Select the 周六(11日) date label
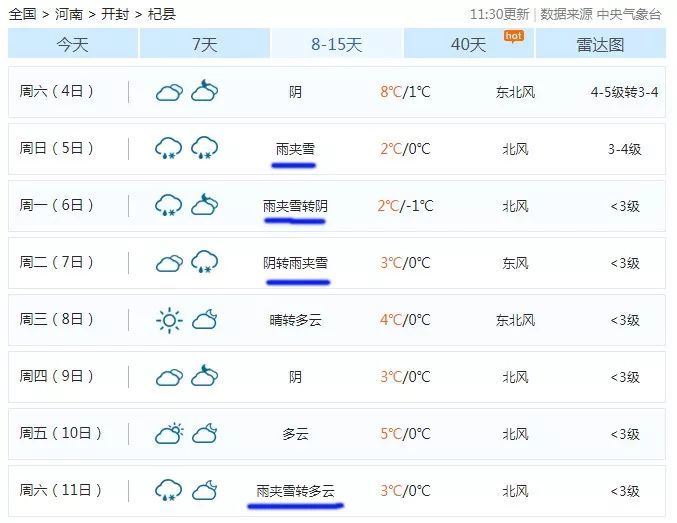Screen dimensions: 677x523 (60, 490)
